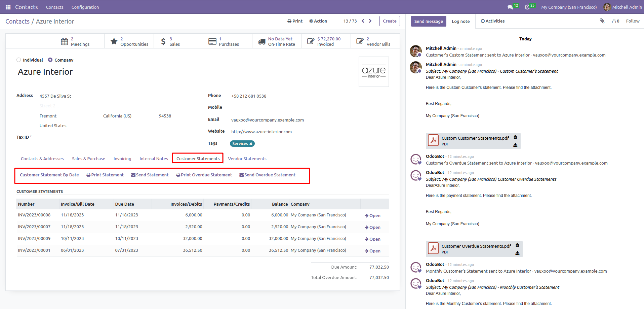Open the Action dropdown
Screen dimensions: 644x309
pos(318,21)
